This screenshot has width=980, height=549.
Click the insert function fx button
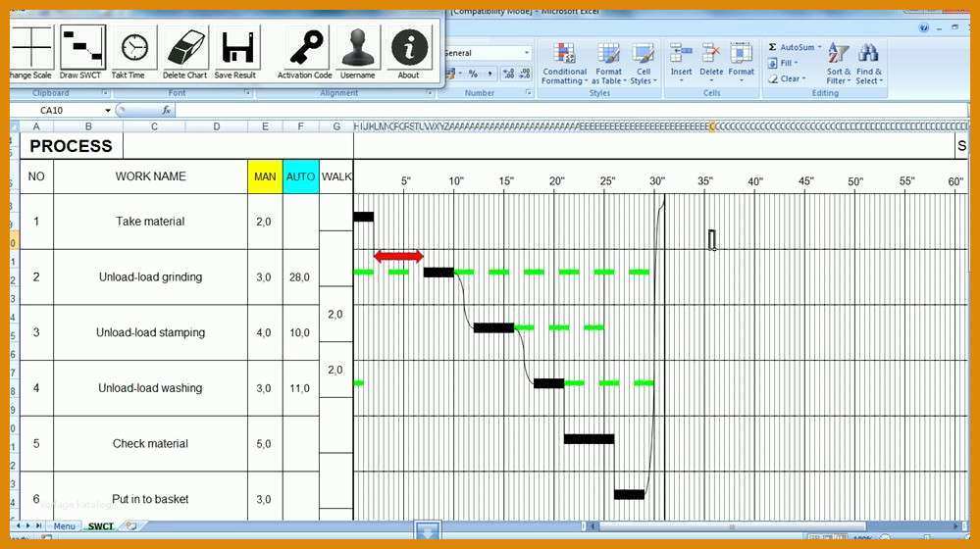pyautogui.click(x=166, y=111)
